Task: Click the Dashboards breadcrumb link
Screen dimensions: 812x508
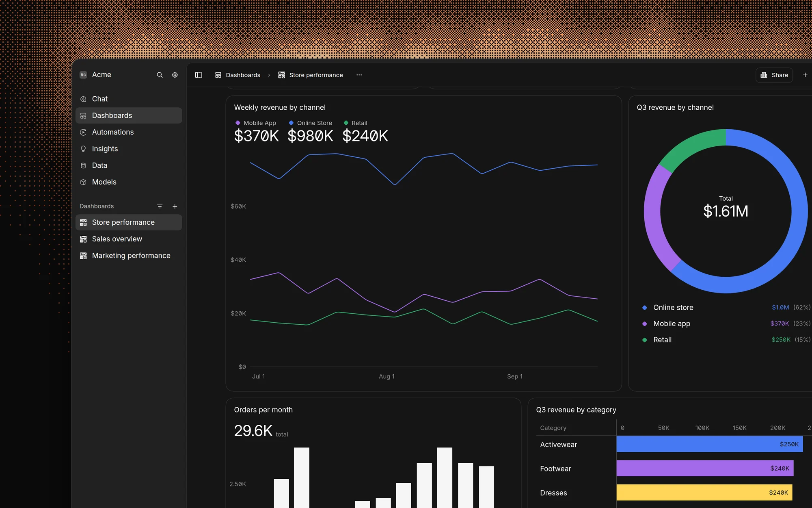Action: coord(238,75)
